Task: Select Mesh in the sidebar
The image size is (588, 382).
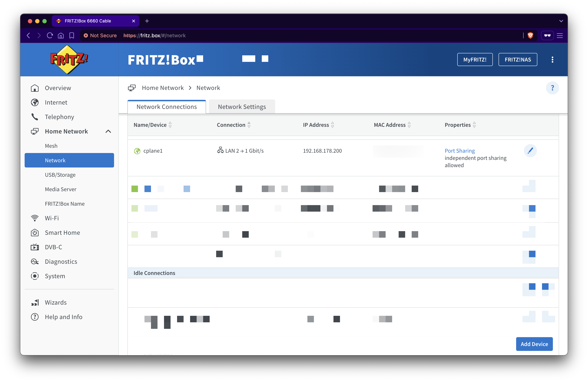Action: 51,146
